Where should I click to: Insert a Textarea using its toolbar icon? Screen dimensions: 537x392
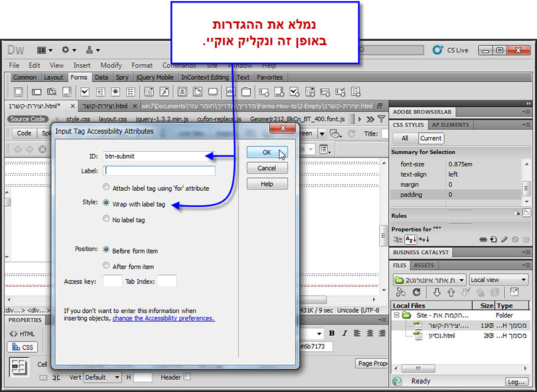(67, 92)
